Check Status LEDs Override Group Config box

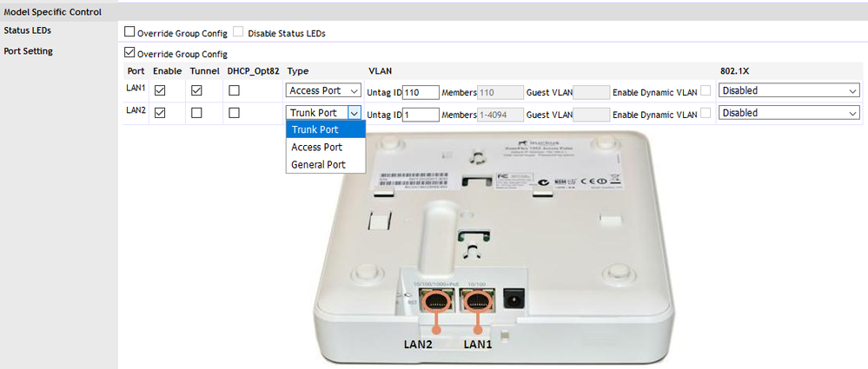129,32
